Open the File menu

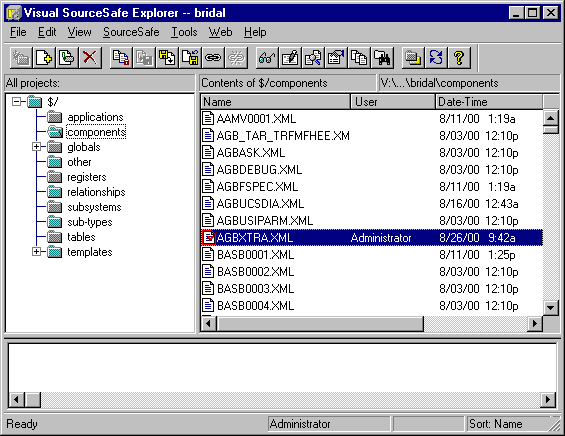coord(18,32)
